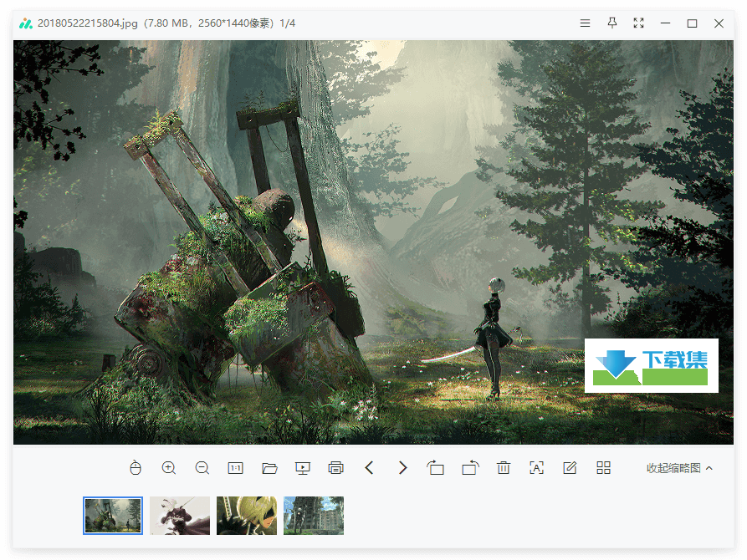Image resolution: width=747 pixels, height=560 pixels.
Task: Open a file with the folder icon
Action: tap(269, 468)
